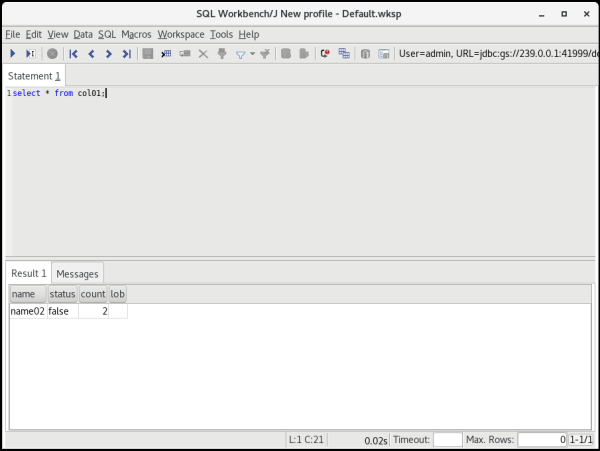Image resolution: width=600 pixels, height=451 pixels.
Task: Go to the next statement
Action: [x=109, y=54]
